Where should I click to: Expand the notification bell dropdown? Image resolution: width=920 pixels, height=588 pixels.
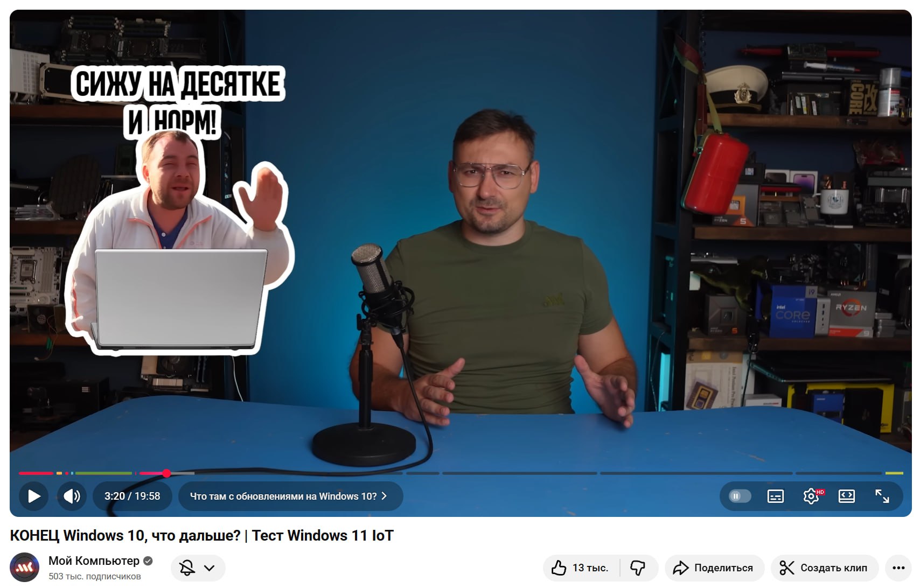198,568
